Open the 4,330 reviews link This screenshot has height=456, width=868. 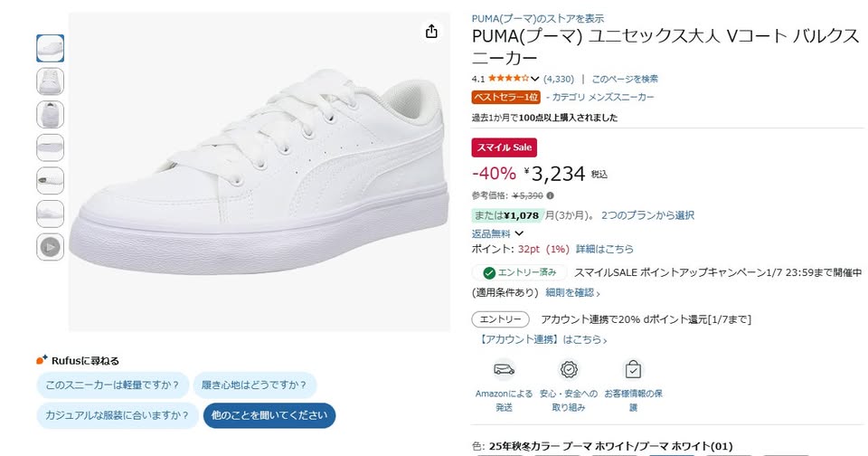pos(559,79)
